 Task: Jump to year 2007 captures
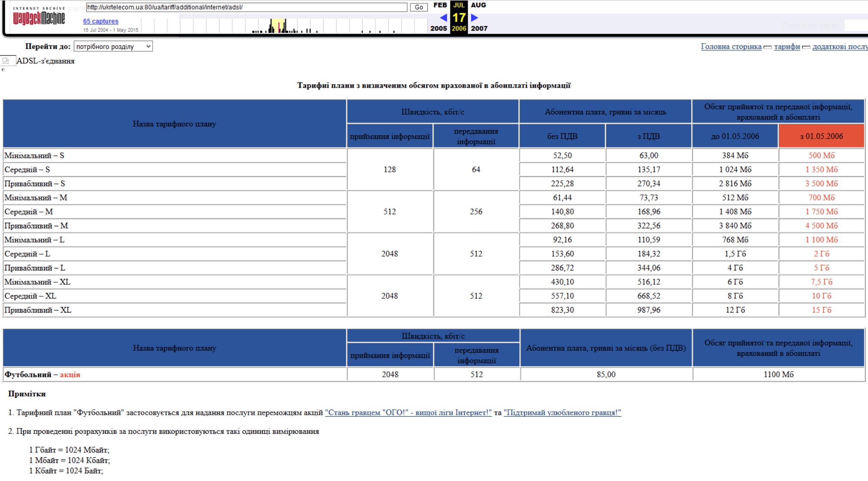point(479,29)
